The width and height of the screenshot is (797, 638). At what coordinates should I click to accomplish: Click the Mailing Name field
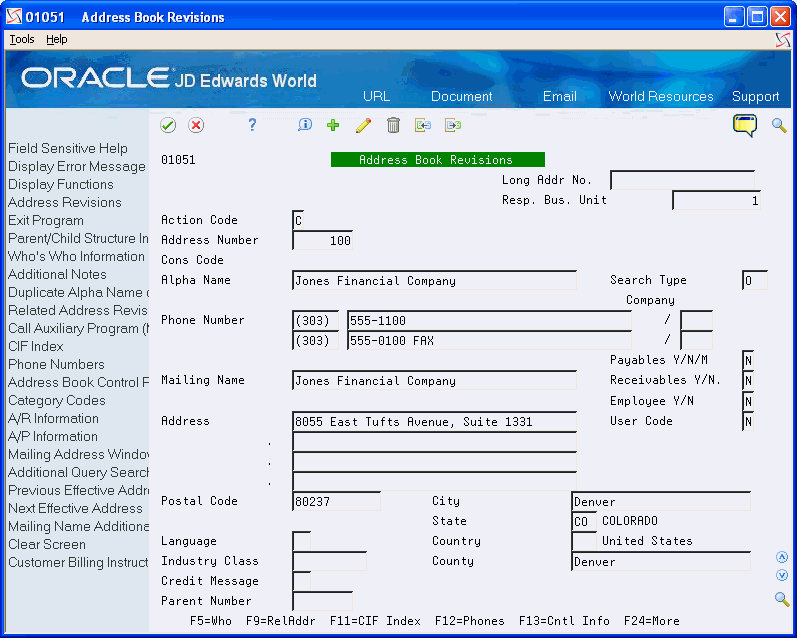(x=434, y=380)
